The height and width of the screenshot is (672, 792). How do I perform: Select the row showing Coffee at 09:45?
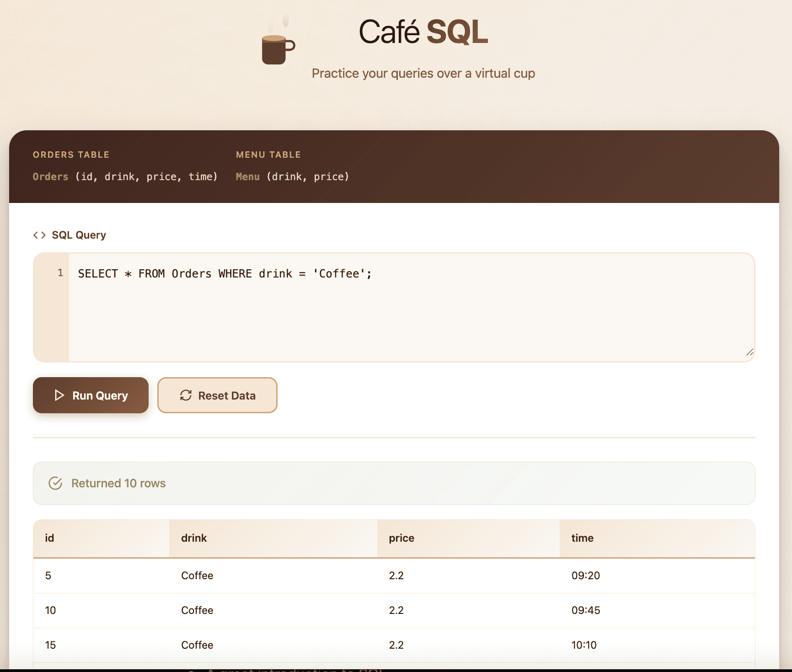[320, 610]
